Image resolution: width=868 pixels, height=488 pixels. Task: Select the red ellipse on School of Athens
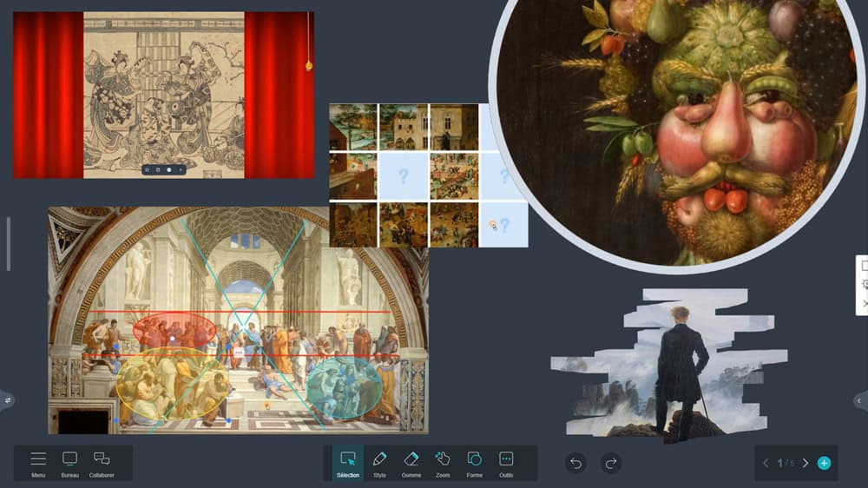click(x=174, y=330)
